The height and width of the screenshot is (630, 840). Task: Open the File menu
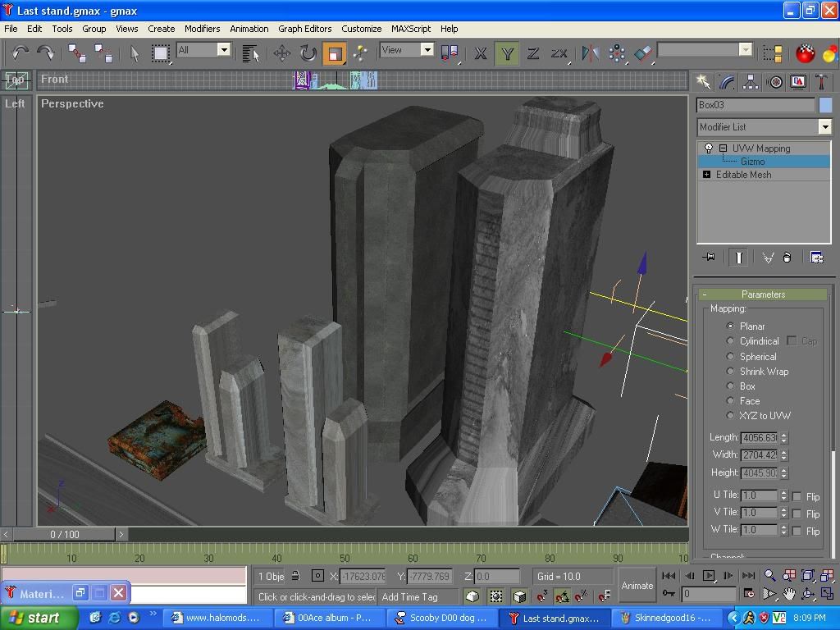(x=11, y=29)
